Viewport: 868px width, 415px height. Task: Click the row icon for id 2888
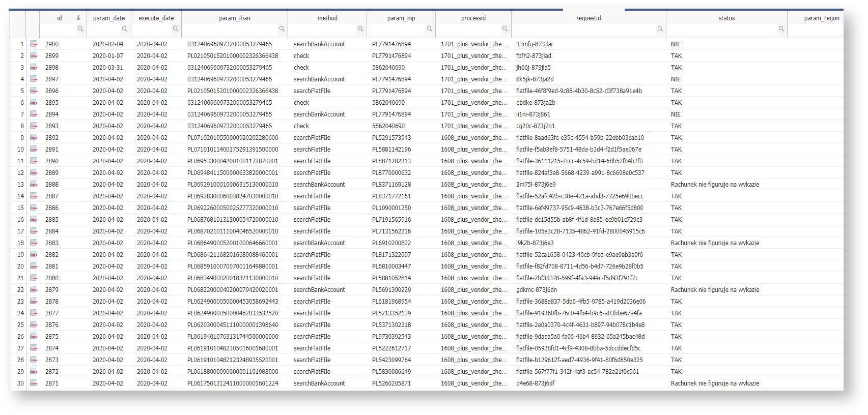[x=34, y=185]
